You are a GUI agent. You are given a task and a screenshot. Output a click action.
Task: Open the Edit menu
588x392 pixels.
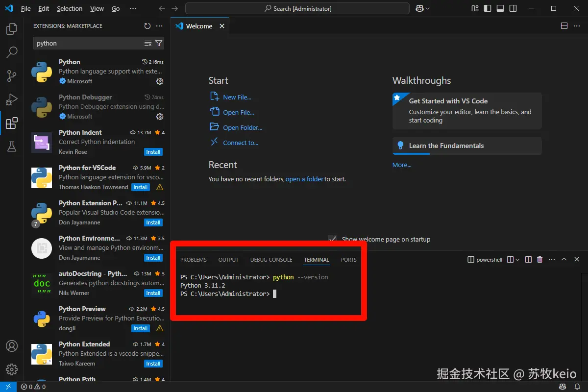click(44, 8)
